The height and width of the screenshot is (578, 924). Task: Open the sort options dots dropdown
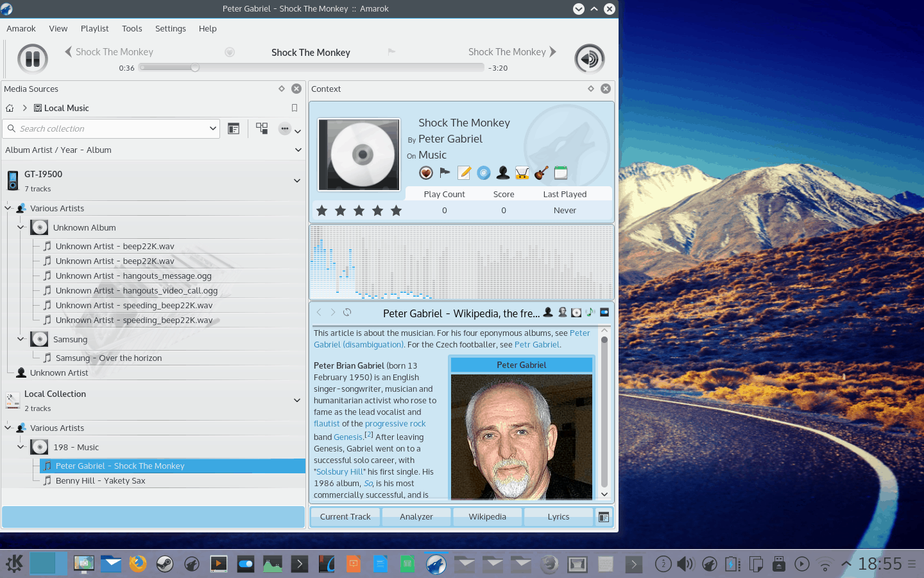[x=290, y=128]
